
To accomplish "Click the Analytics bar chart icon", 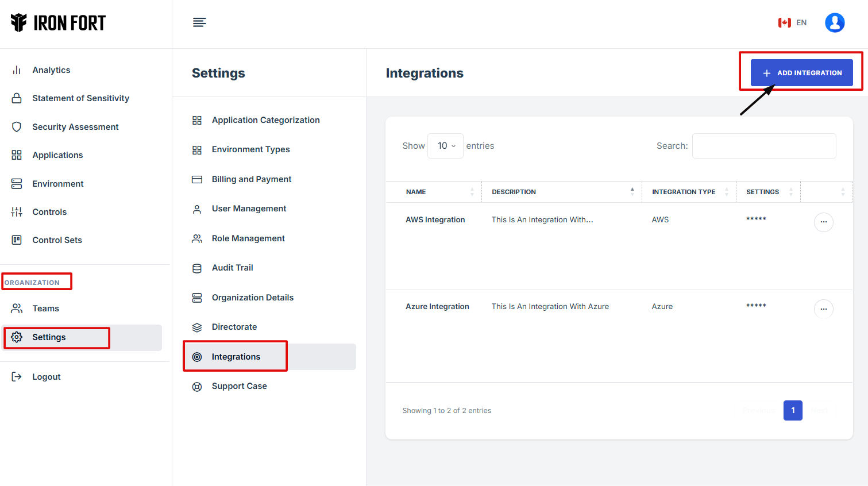I will point(17,70).
